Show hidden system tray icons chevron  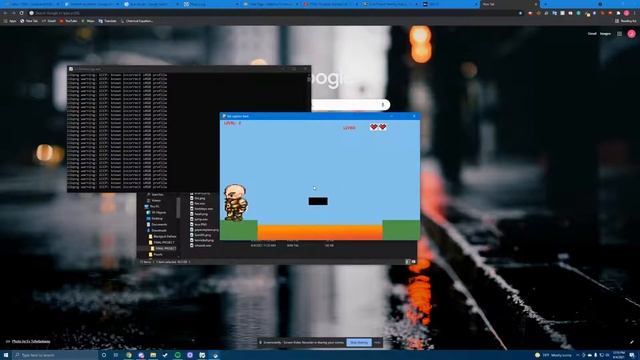pyautogui.click(x=578, y=355)
